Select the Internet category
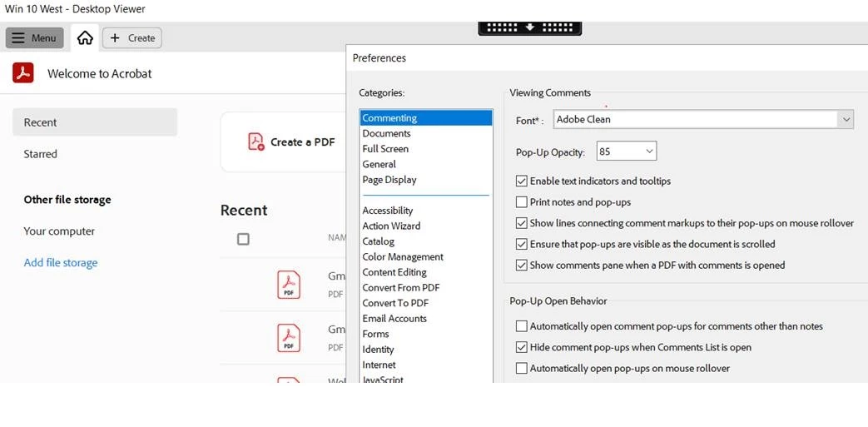 coord(426,365)
